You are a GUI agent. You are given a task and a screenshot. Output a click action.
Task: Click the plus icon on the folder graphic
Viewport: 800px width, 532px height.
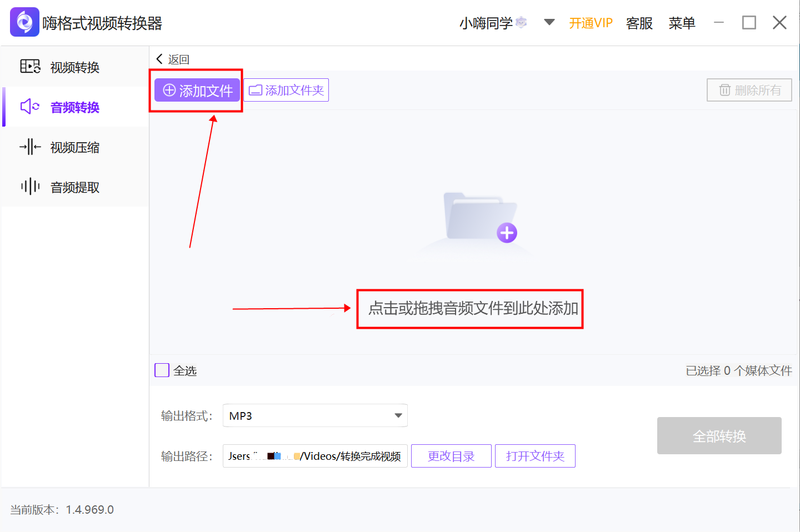(x=507, y=233)
